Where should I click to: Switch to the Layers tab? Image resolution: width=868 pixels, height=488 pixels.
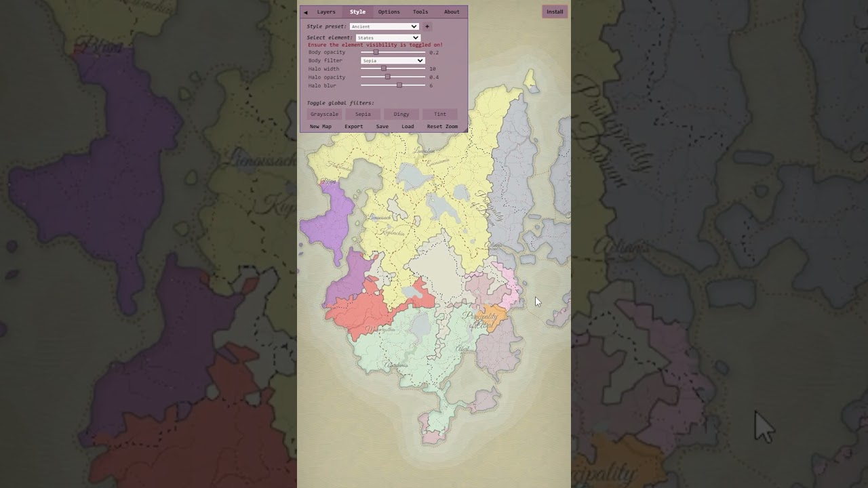[326, 12]
